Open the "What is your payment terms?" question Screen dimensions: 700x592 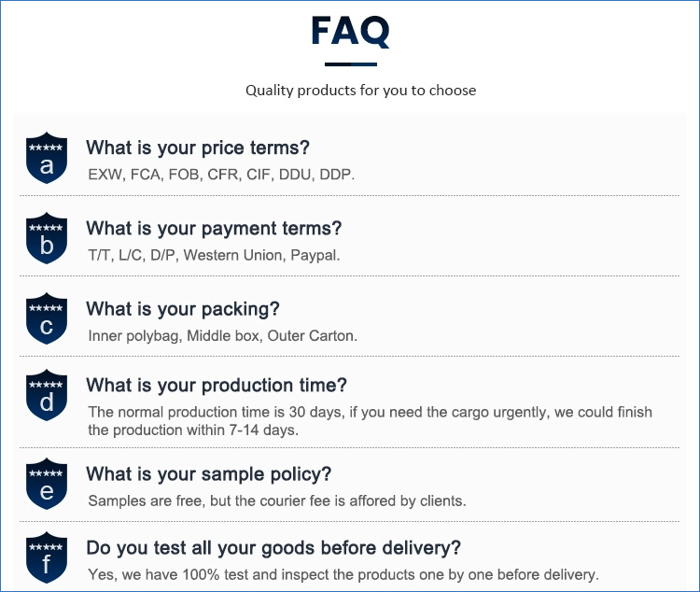pyautogui.click(x=214, y=228)
